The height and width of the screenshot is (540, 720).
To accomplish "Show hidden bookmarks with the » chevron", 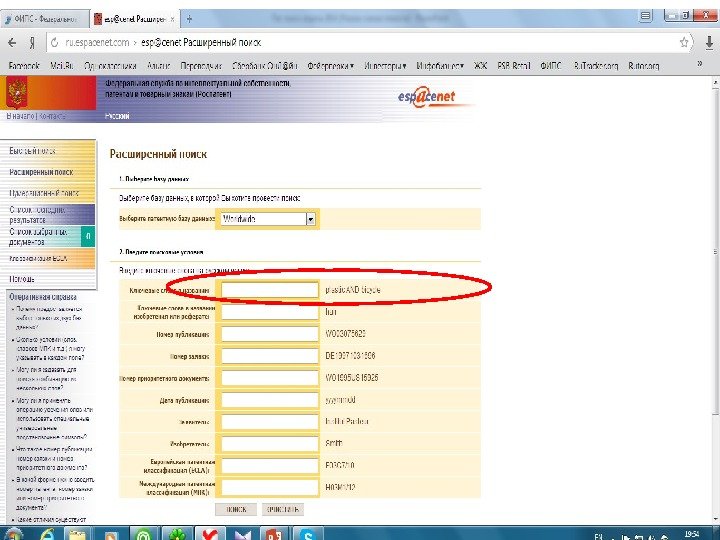I will coord(700,64).
